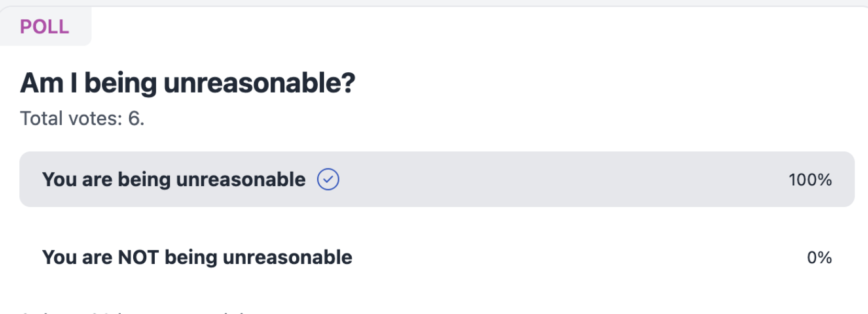
Task: Select the 'You are being unreasonable' option
Action: tap(173, 180)
